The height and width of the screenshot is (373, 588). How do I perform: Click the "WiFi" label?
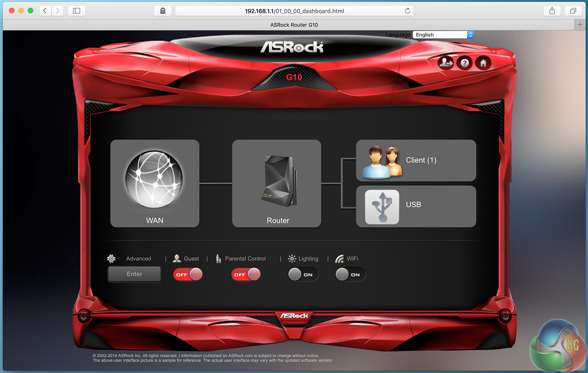coord(352,259)
